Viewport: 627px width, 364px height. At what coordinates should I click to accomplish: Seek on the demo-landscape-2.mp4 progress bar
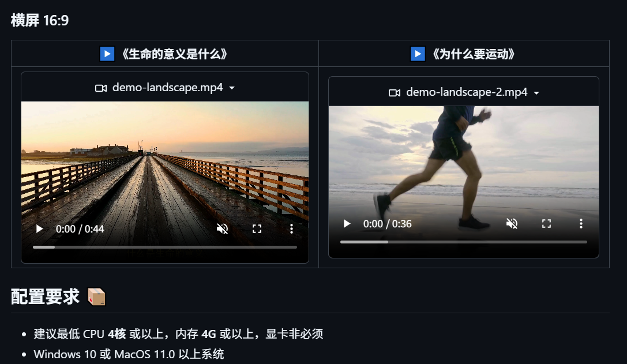tap(463, 242)
